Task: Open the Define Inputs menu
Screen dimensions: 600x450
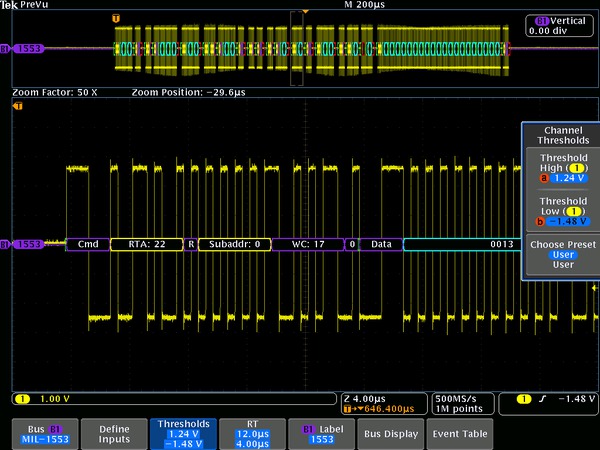Action: pos(112,431)
